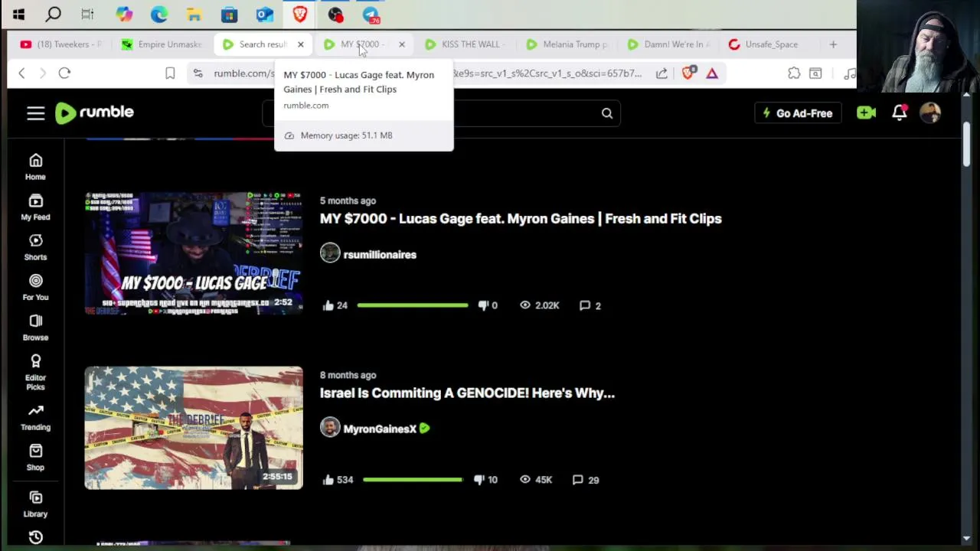Screen dimensions: 980x551
Task: Click the site settings icon in address bar
Action: (198, 73)
